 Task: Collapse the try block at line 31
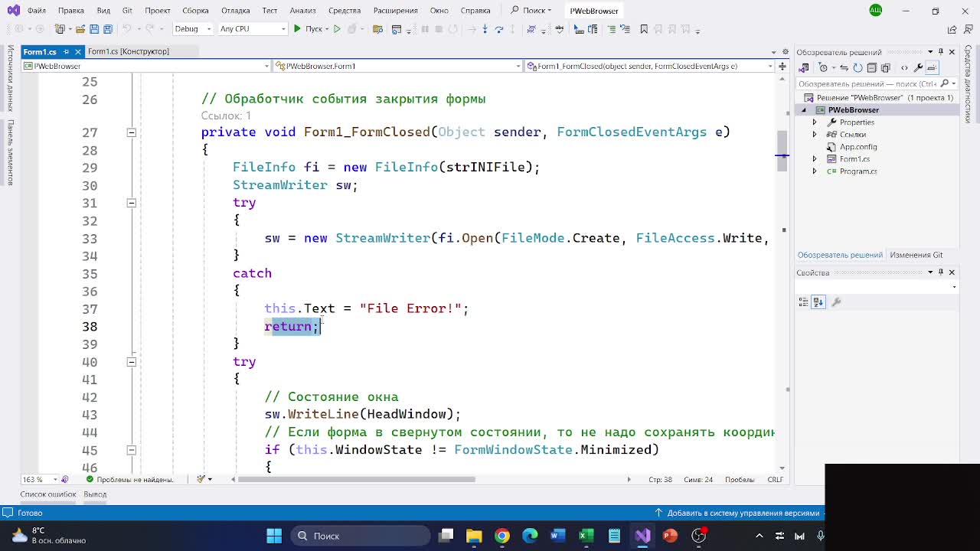(131, 203)
